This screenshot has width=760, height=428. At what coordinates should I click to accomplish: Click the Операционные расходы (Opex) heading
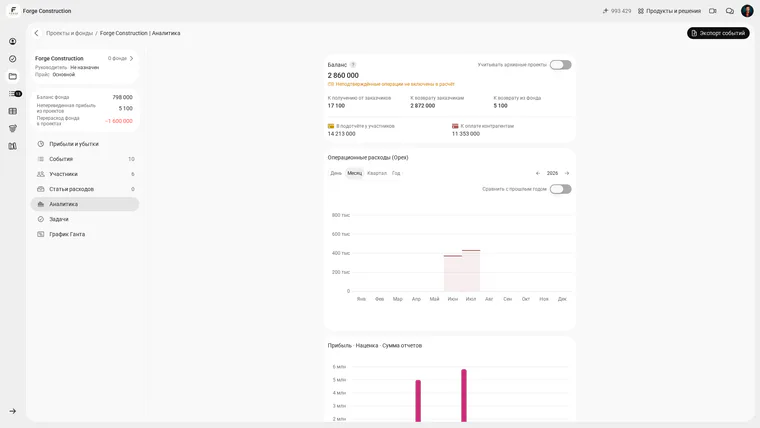[368, 158]
